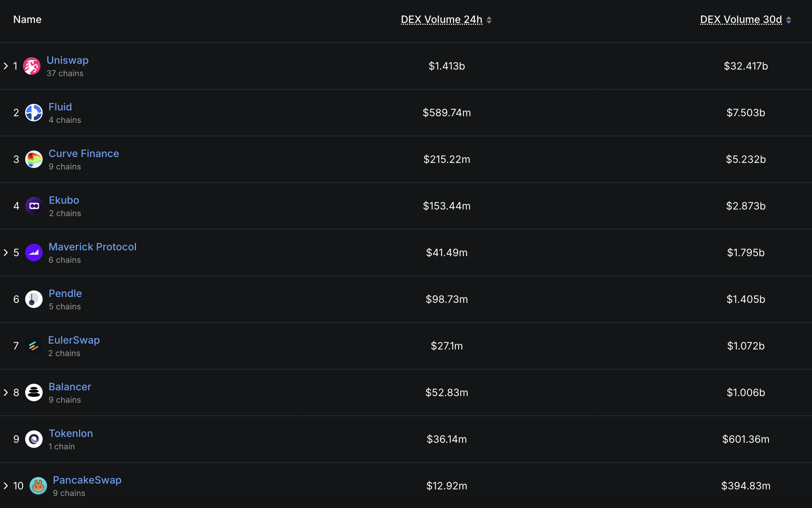Open the Curve Finance protocol link
Screen dimensions: 812x508
[x=83, y=153]
